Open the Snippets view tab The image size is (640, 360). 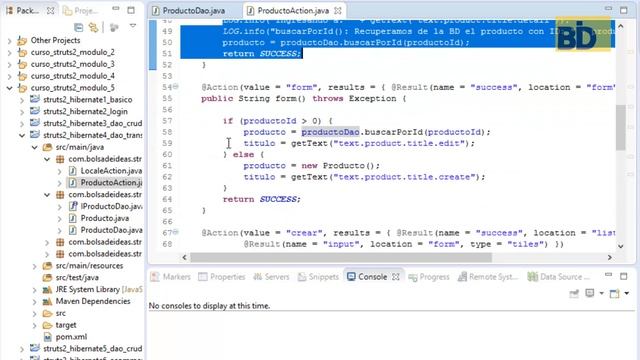click(318, 277)
